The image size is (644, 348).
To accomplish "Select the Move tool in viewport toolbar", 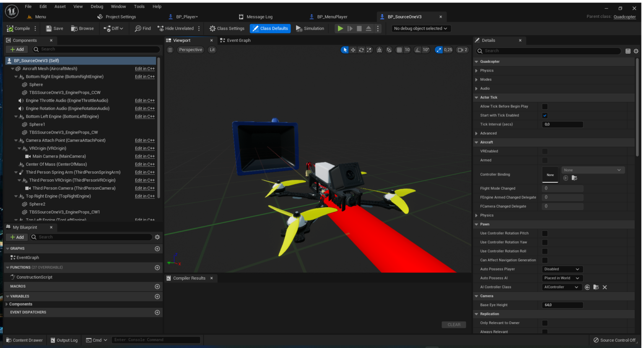I will (x=353, y=49).
